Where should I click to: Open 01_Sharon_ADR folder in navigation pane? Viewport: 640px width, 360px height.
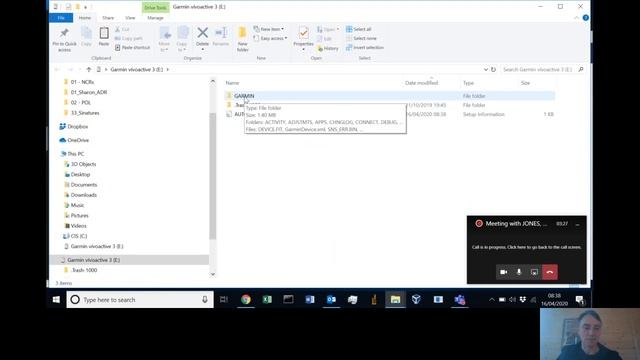89,92
